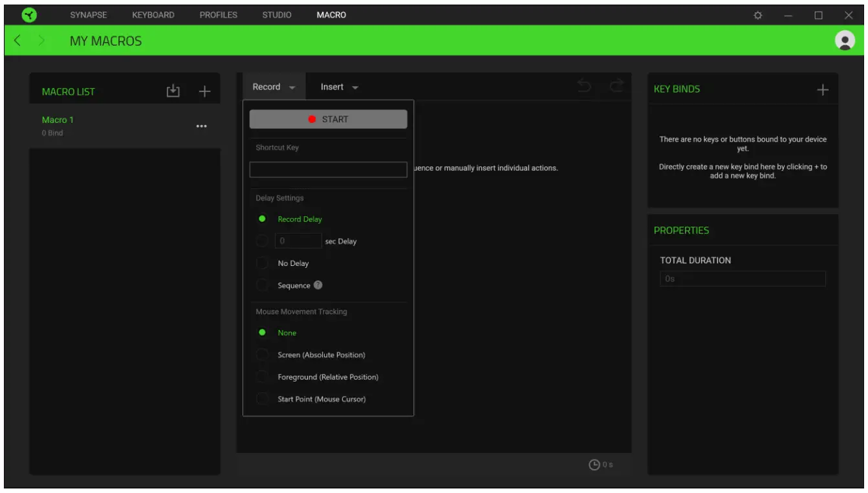Add a new macro with plus icon
This screenshot has height=493, width=868.
click(x=204, y=91)
